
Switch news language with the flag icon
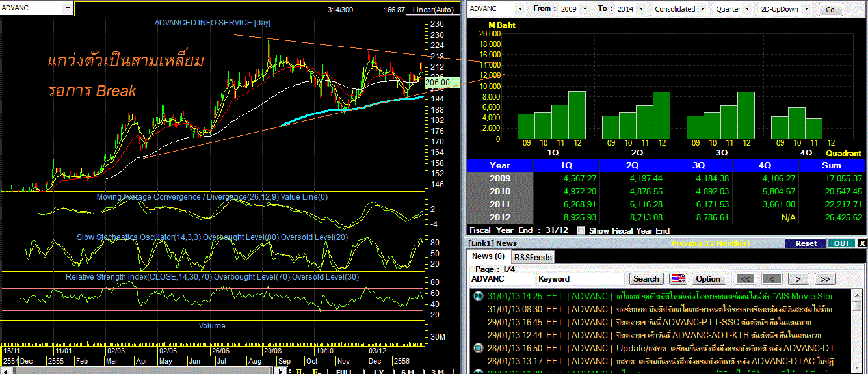point(678,279)
